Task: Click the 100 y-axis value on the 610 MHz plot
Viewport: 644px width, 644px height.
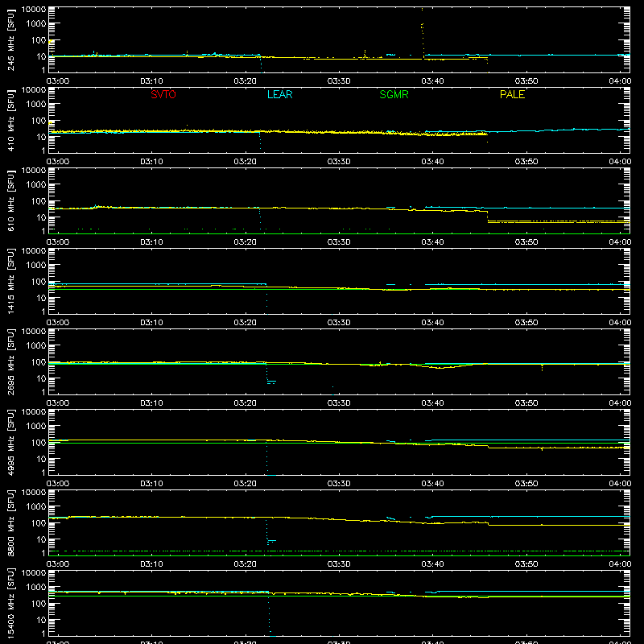Action: [39, 201]
